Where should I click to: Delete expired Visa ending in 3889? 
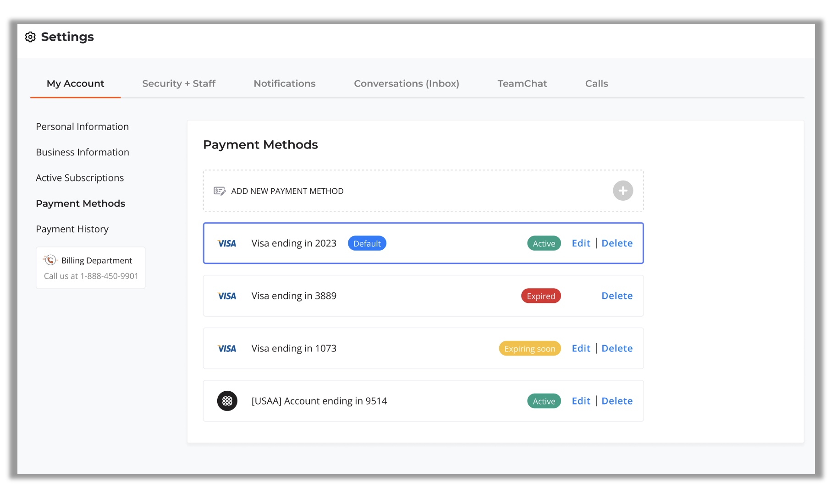(x=617, y=296)
